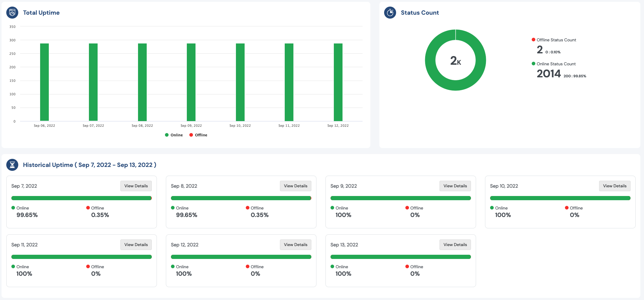Click the Offline Status Count label
The image size is (644, 300).
click(x=556, y=40)
